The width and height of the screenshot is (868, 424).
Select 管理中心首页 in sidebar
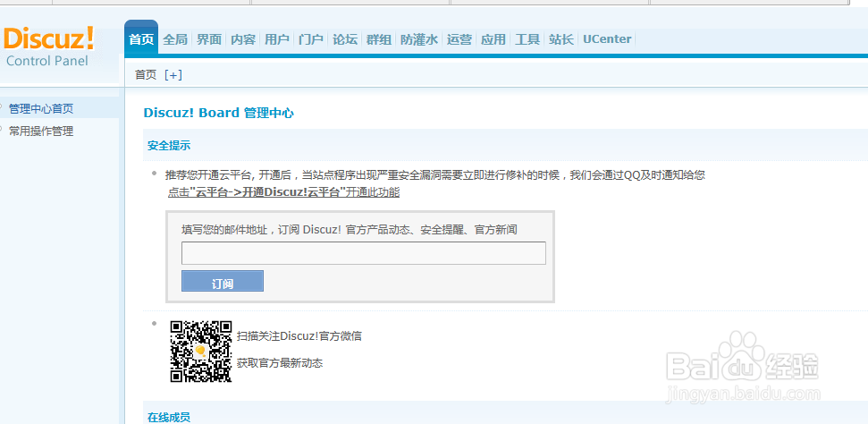click(x=41, y=108)
